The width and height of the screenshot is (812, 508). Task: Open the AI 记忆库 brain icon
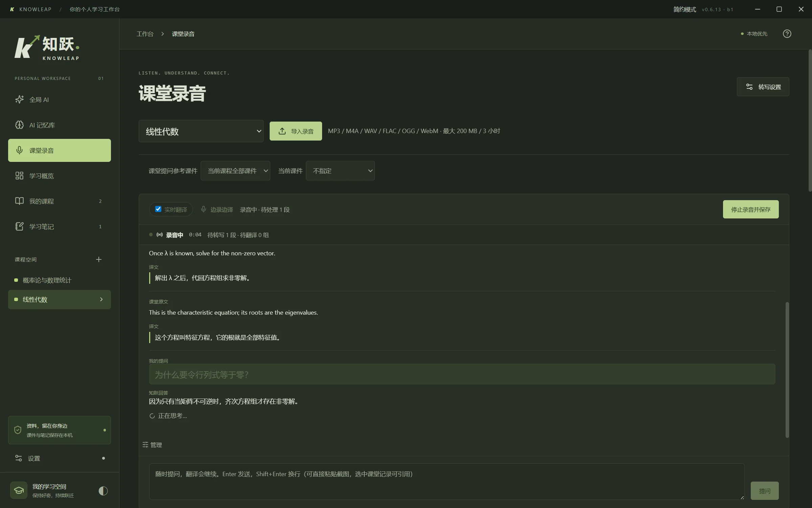[x=19, y=125]
